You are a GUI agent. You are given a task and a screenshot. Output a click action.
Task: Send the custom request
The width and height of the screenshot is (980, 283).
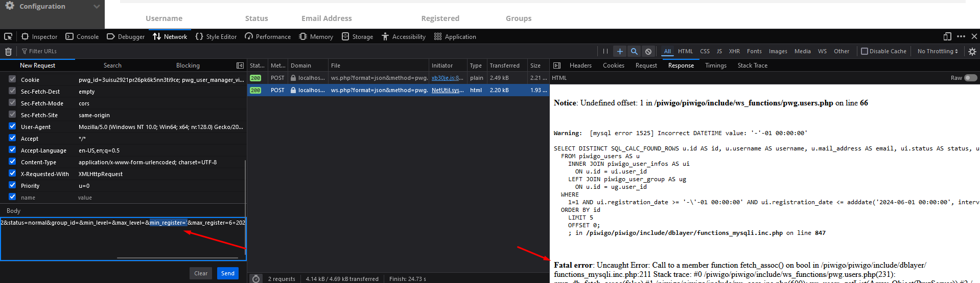tap(228, 273)
